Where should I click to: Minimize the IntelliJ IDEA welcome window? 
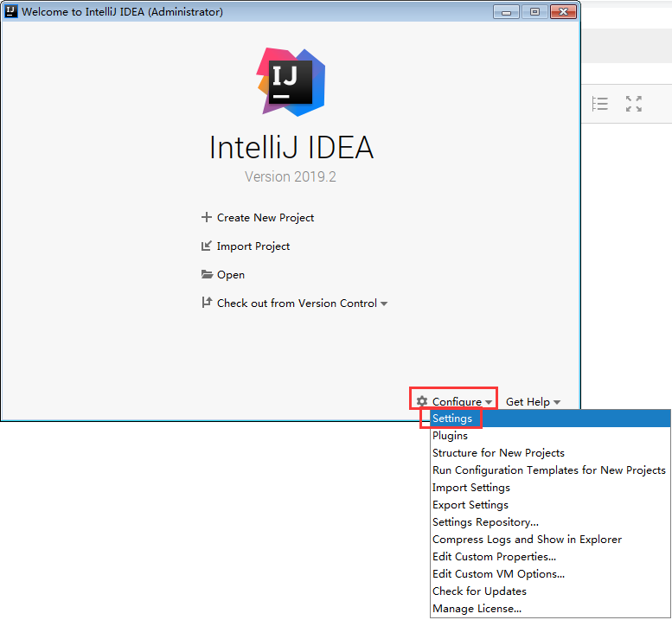pos(506,12)
